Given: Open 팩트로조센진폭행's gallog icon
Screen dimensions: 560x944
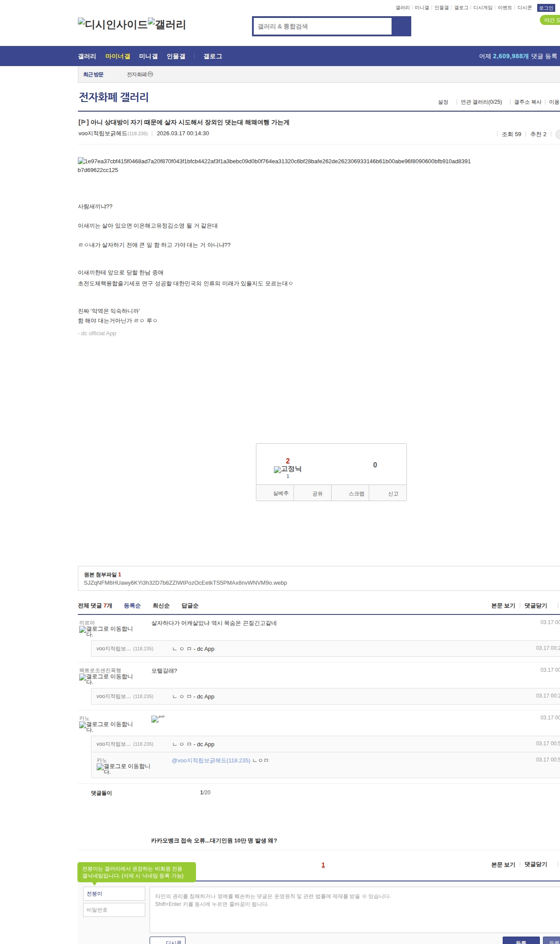Looking at the screenshot, I should tap(106, 679).
